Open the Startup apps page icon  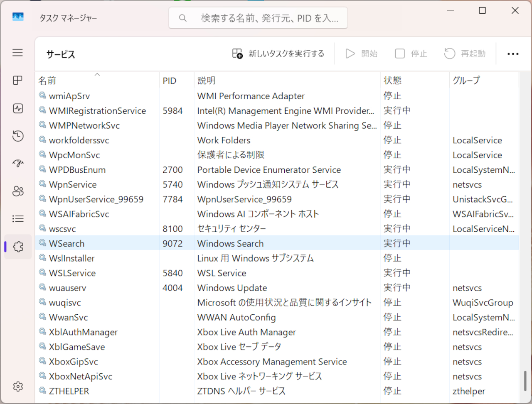[17, 164]
